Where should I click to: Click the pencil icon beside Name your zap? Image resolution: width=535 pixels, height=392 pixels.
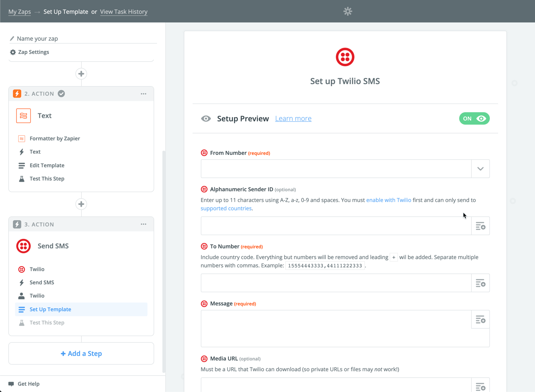point(12,38)
